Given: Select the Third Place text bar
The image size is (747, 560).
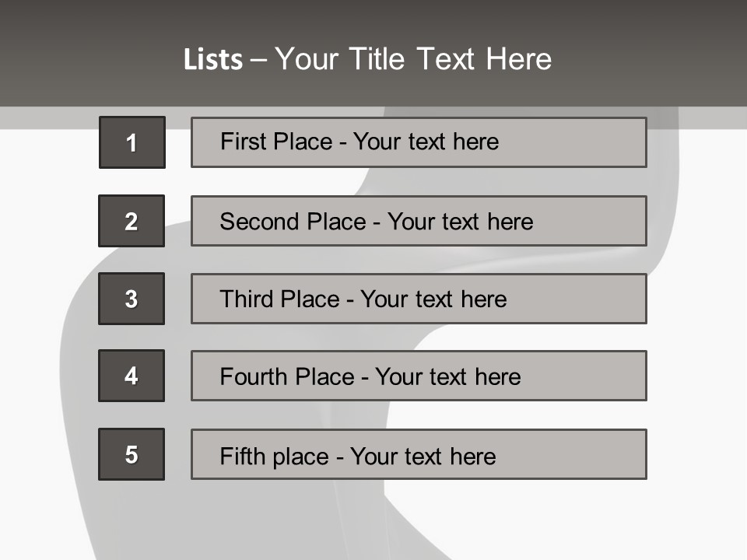Looking at the screenshot, I should [419, 299].
